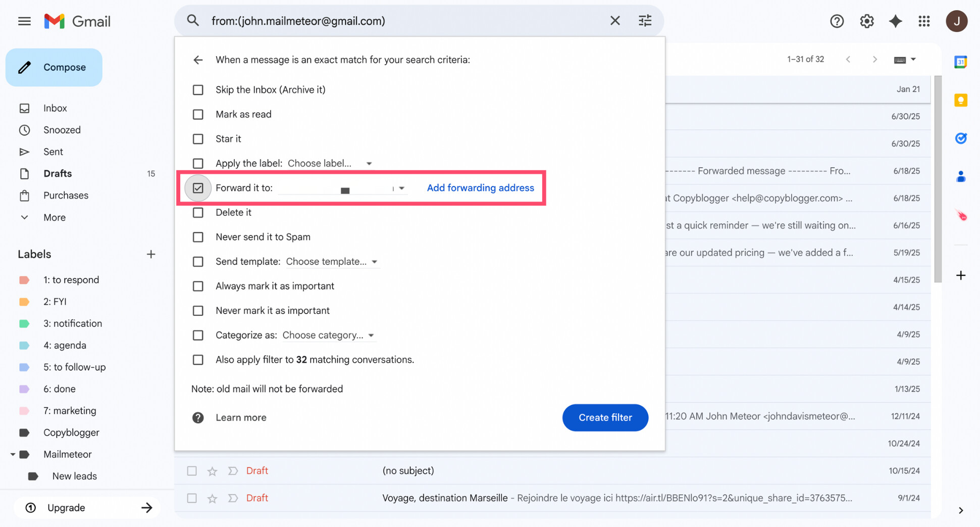Open Gemini with the sparkle icon
The image size is (980, 527).
[896, 21]
